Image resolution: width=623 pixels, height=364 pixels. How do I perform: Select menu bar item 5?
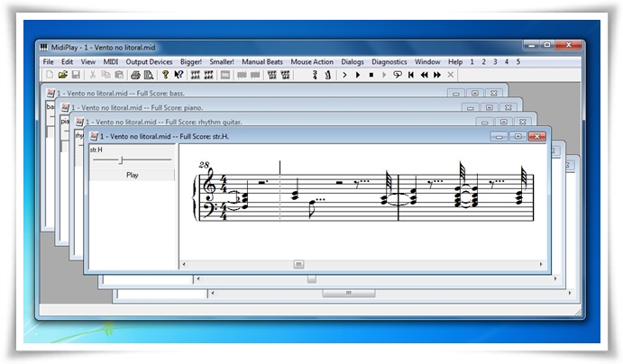tap(518, 62)
